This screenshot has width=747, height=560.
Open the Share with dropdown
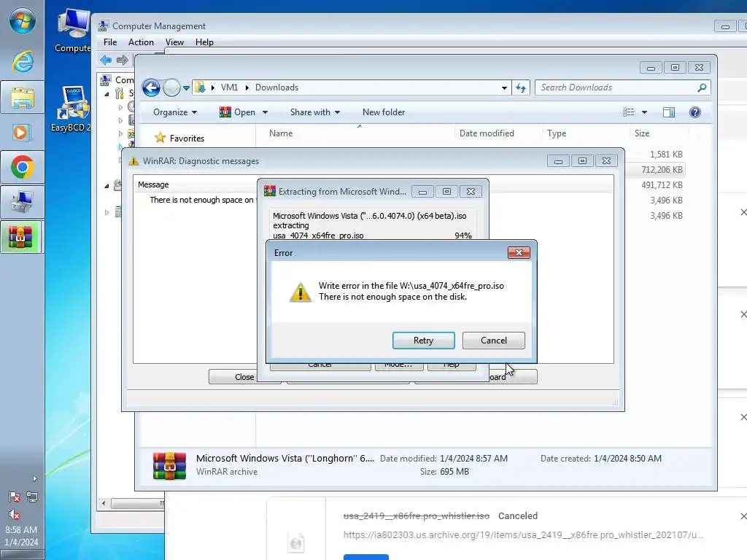315,112
